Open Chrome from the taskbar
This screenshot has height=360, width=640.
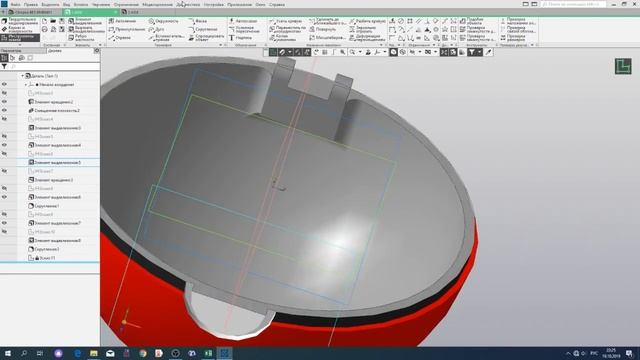(142, 353)
